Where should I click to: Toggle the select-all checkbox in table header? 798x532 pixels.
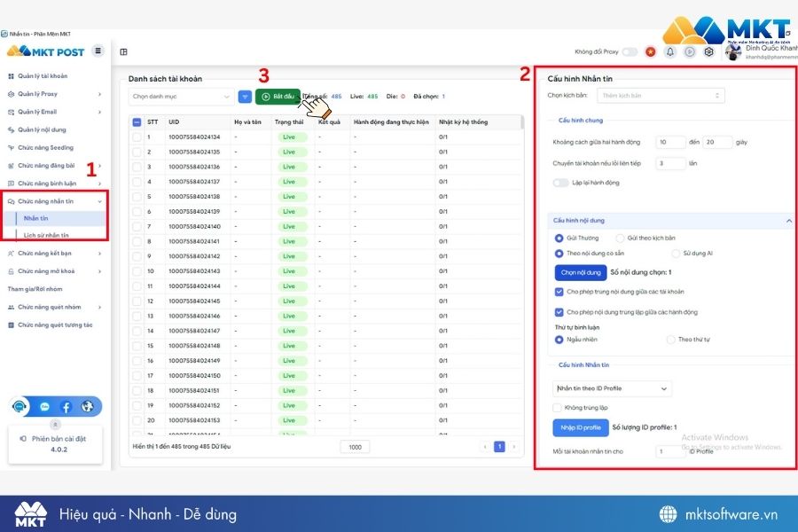[137, 122]
